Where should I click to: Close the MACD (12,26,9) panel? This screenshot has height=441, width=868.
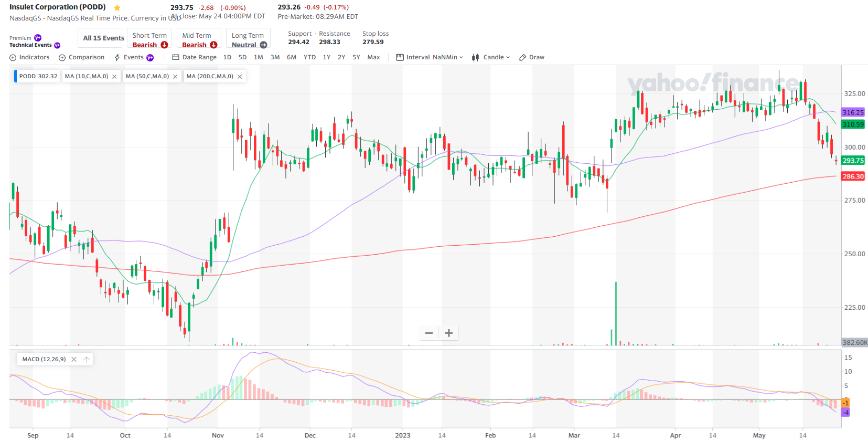point(74,360)
